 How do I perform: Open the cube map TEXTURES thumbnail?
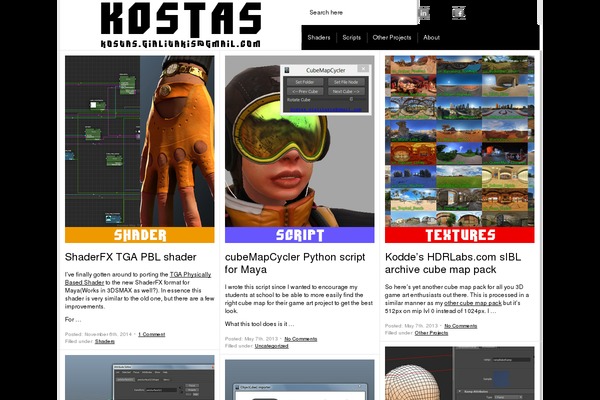pyautogui.click(x=460, y=149)
